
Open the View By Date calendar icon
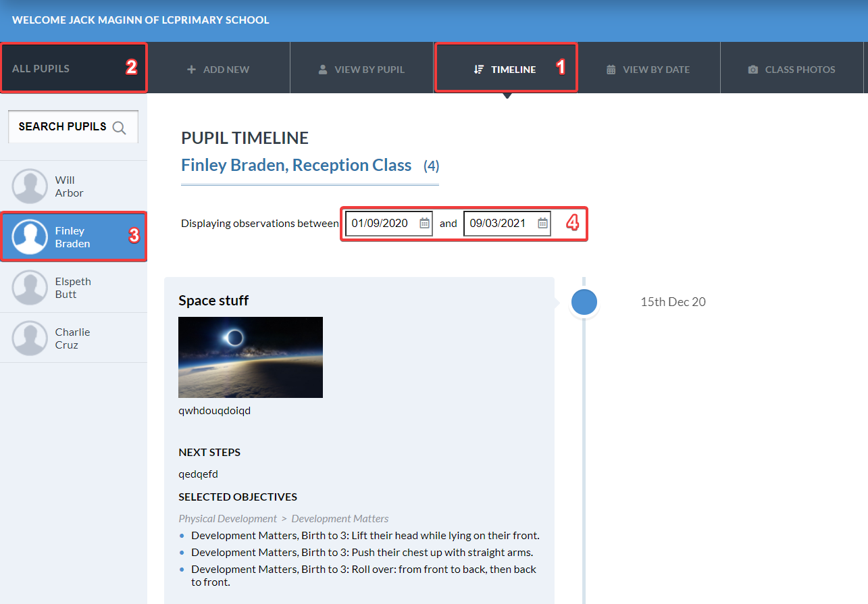pyautogui.click(x=611, y=69)
